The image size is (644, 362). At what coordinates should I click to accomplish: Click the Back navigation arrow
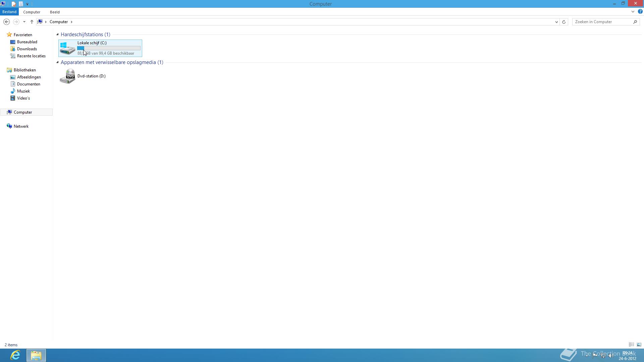click(x=6, y=22)
